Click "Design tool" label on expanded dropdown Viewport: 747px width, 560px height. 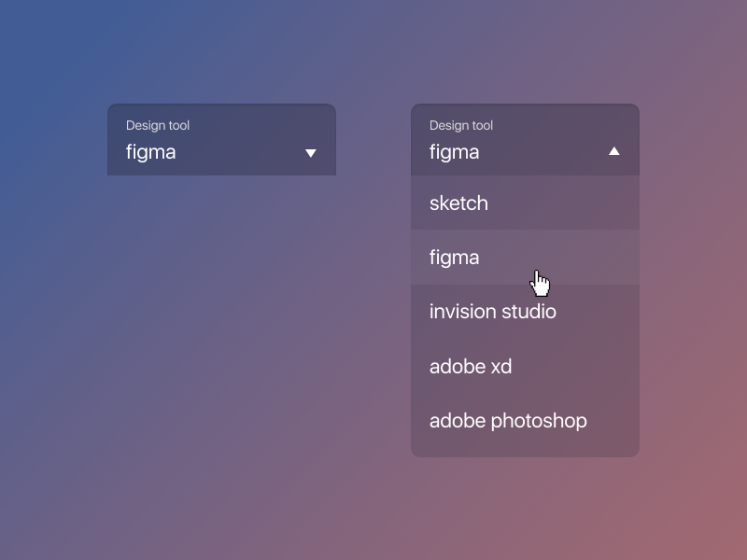tap(461, 126)
